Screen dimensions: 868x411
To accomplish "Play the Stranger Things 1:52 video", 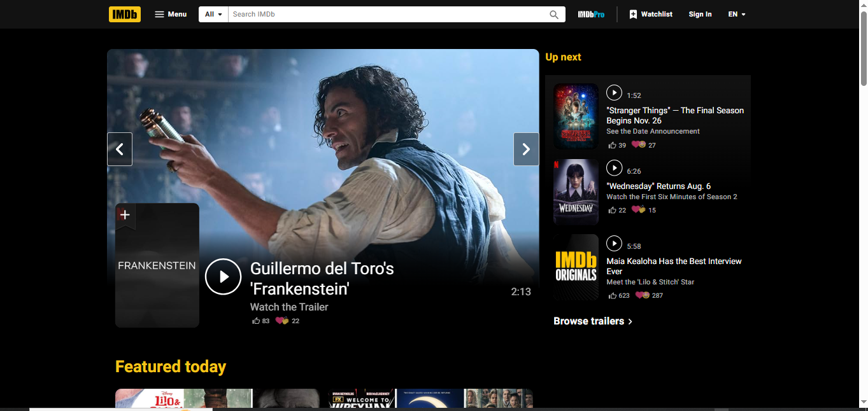I will click(x=614, y=93).
